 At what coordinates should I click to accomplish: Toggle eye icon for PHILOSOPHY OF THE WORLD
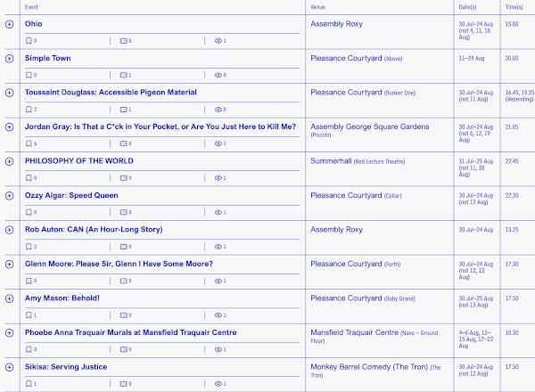218,178
